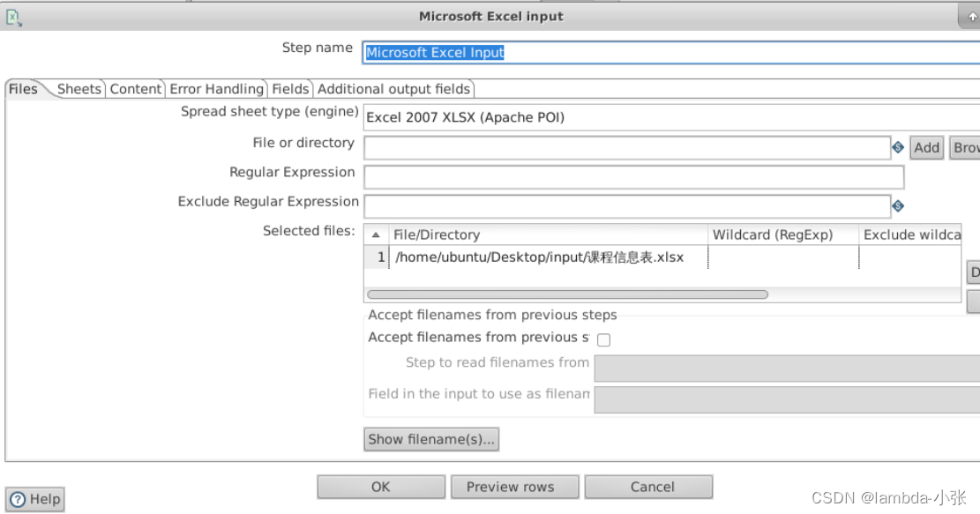Click the Excel input window icon in the title bar
Screen dimensions: 980x514
pos(14,18)
